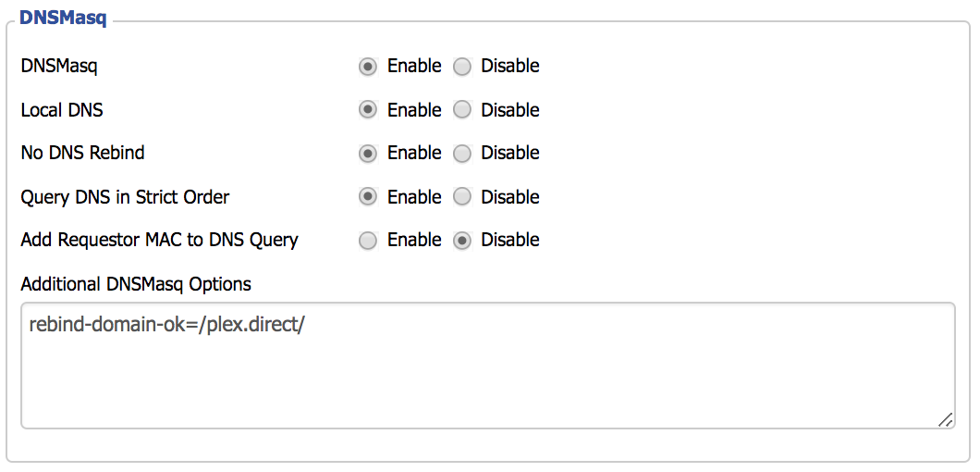Disable No DNS Rebind
980x472 pixels.
tap(462, 154)
